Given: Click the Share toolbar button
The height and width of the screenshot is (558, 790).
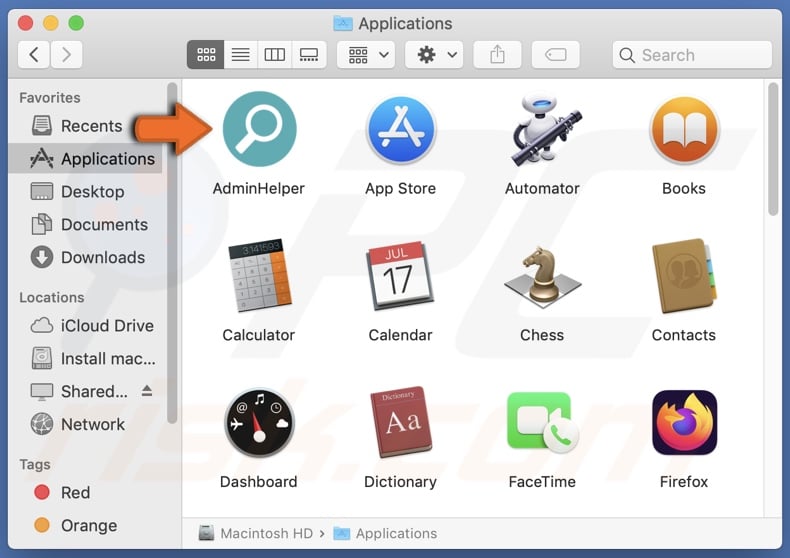Looking at the screenshot, I should pos(497,54).
